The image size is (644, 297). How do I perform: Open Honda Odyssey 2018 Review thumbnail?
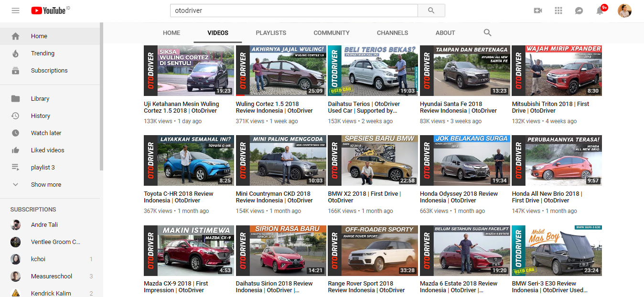click(x=465, y=160)
